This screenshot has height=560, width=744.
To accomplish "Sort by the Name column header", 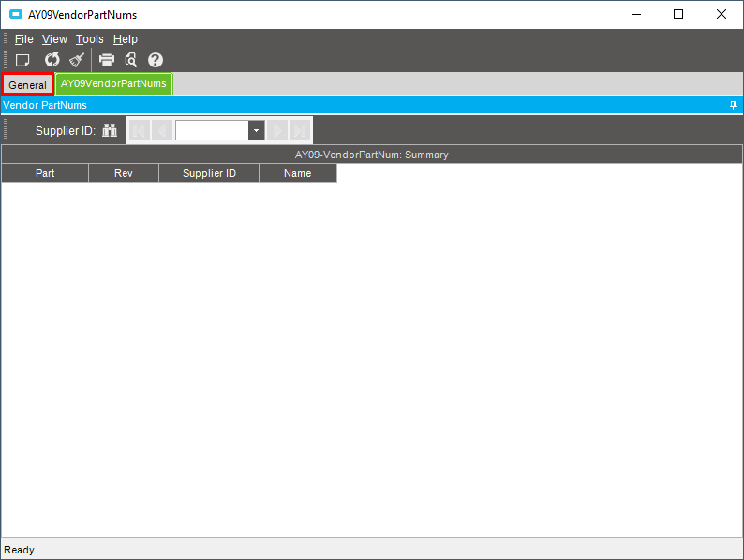I will pyautogui.click(x=297, y=173).
